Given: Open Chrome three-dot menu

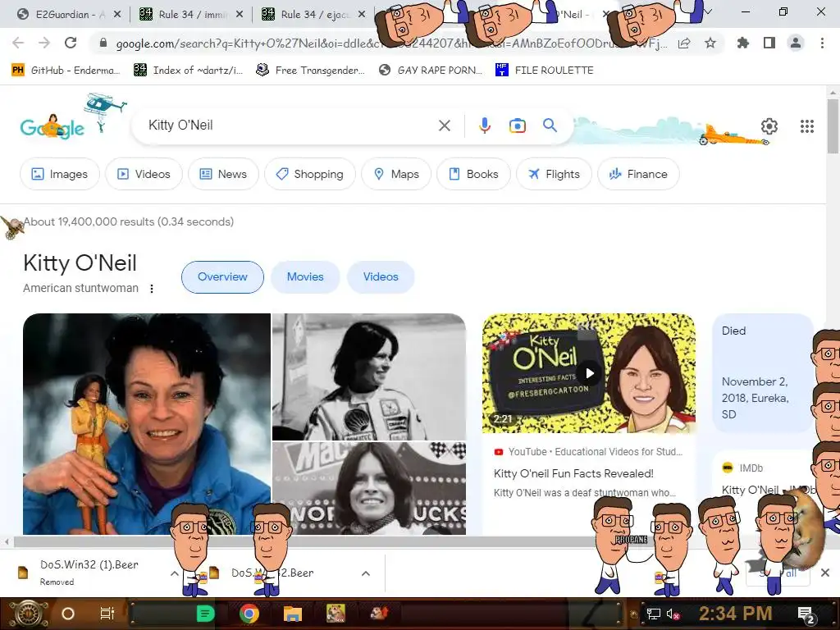Looking at the screenshot, I should tap(822, 43).
